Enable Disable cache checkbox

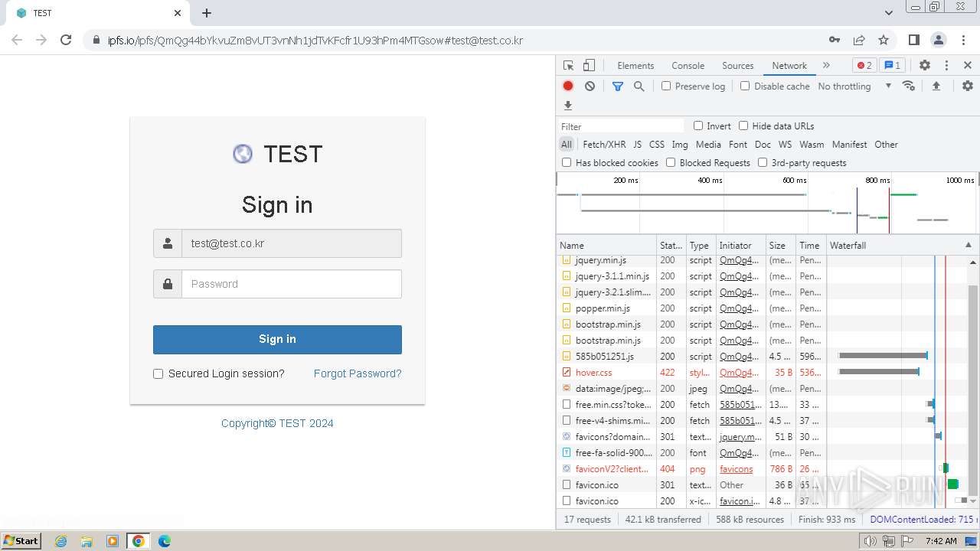(x=745, y=86)
